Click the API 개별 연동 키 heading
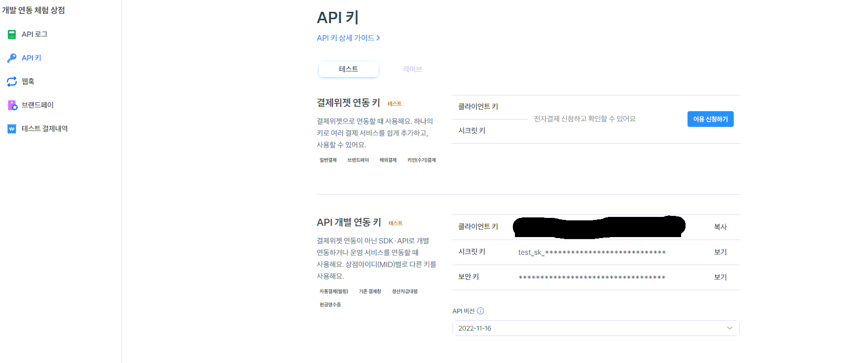 point(349,222)
